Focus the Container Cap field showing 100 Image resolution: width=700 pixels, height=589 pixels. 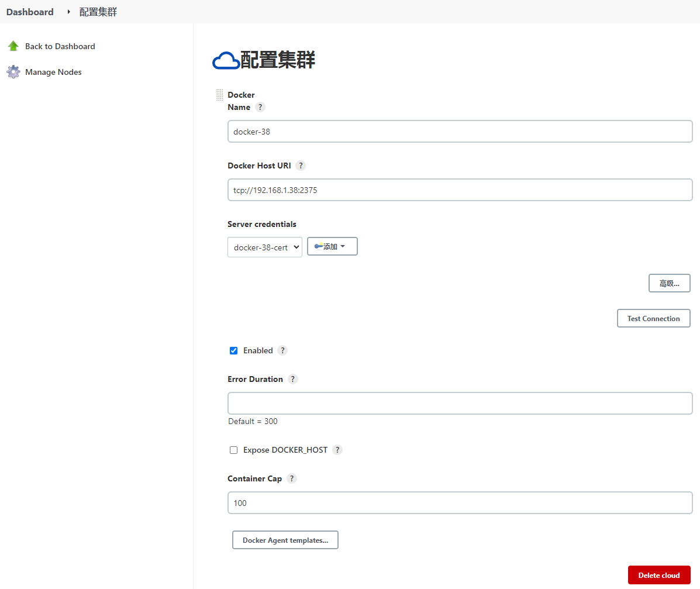460,503
